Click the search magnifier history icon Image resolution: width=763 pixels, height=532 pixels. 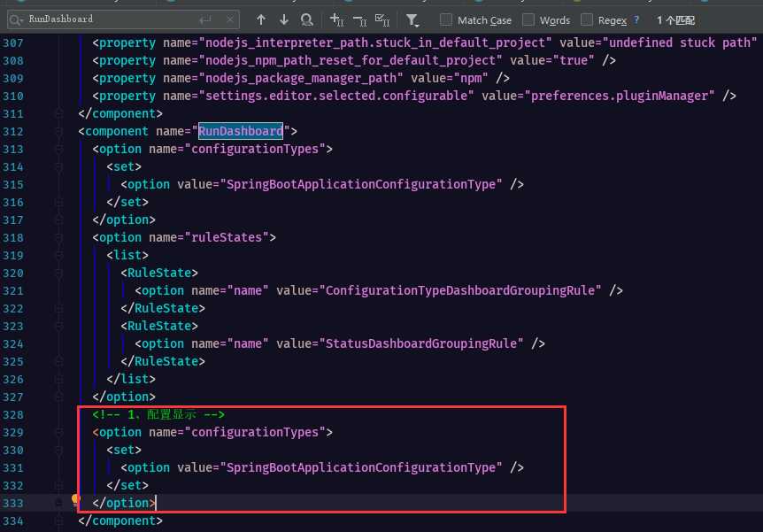point(16,20)
